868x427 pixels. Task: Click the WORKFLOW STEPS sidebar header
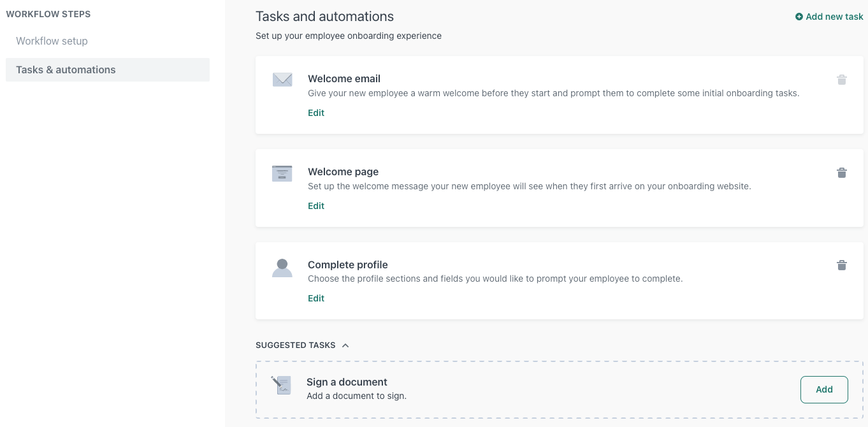click(48, 14)
